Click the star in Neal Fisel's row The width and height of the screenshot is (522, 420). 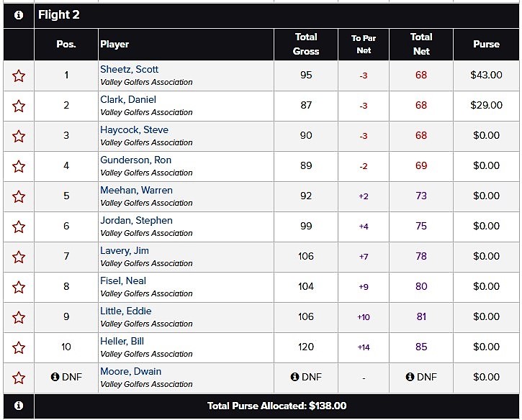pos(19,287)
